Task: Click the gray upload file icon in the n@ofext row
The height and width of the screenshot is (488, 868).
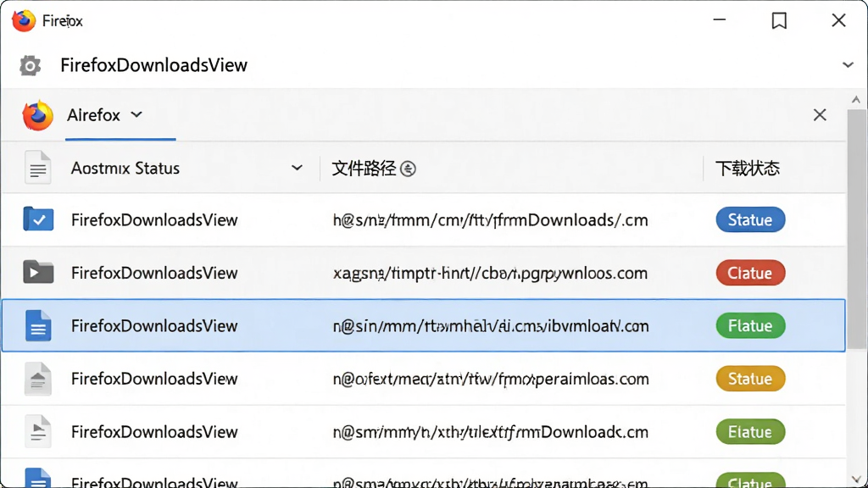Action: tap(38, 379)
